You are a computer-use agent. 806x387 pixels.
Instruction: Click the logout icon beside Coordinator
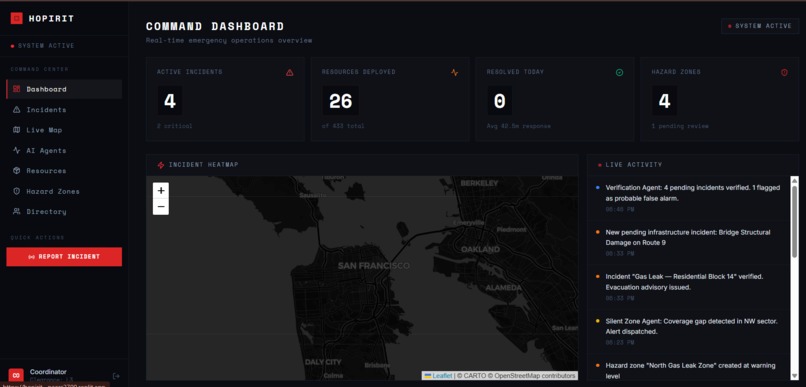pyautogui.click(x=116, y=376)
